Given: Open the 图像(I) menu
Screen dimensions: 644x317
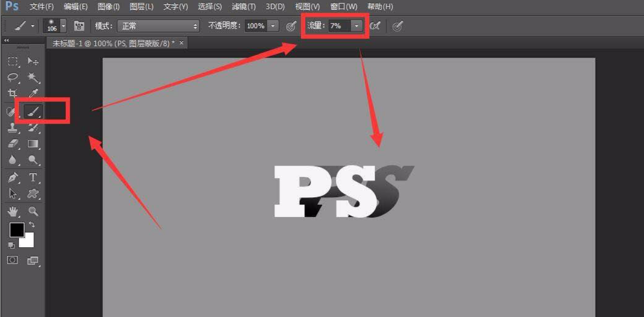Looking at the screenshot, I should click(108, 7).
